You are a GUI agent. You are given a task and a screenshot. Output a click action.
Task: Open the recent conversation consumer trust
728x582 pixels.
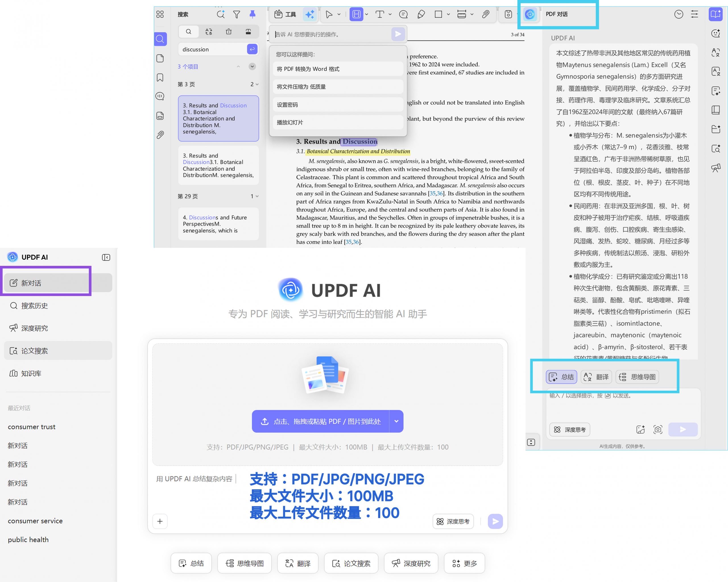point(32,427)
